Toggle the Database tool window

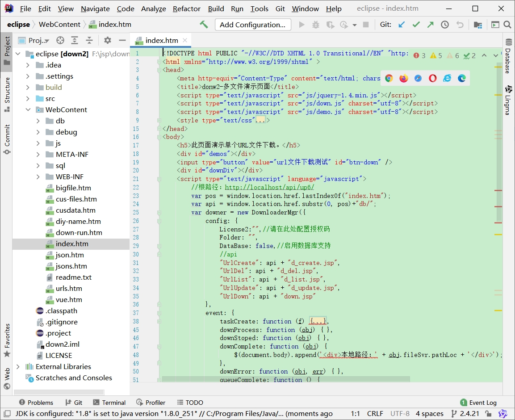(x=508, y=56)
